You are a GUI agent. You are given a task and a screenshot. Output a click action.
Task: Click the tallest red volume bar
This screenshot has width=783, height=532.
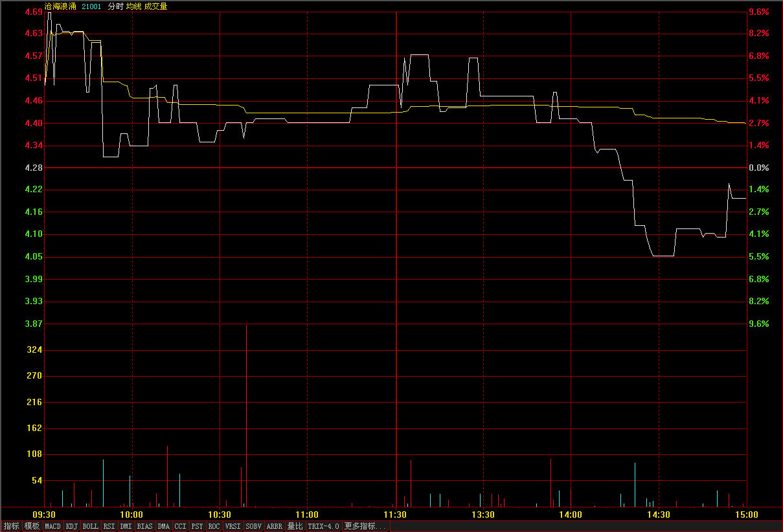246,414
